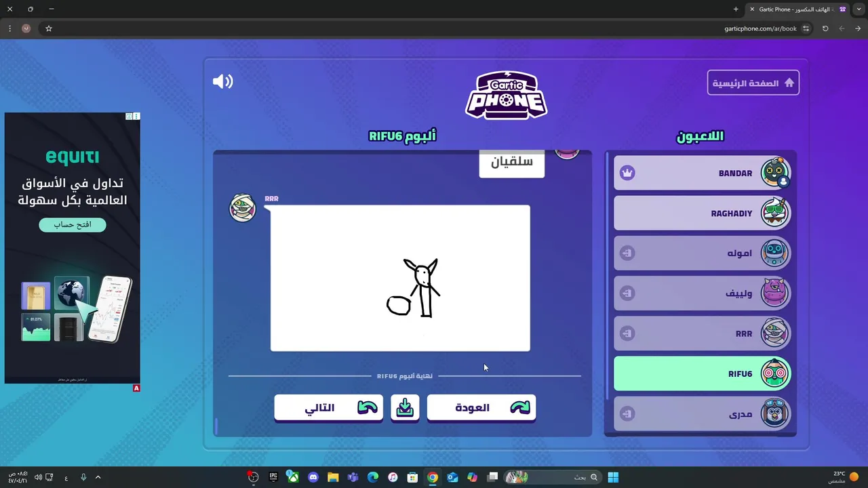Click the crown icon on BANDAR's row
The image size is (868, 488).
(627, 173)
